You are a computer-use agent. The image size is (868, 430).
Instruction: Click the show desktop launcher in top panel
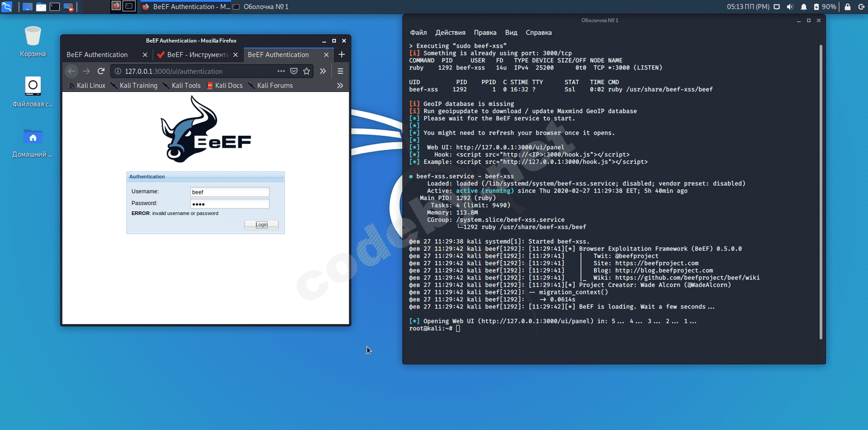tap(27, 7)
